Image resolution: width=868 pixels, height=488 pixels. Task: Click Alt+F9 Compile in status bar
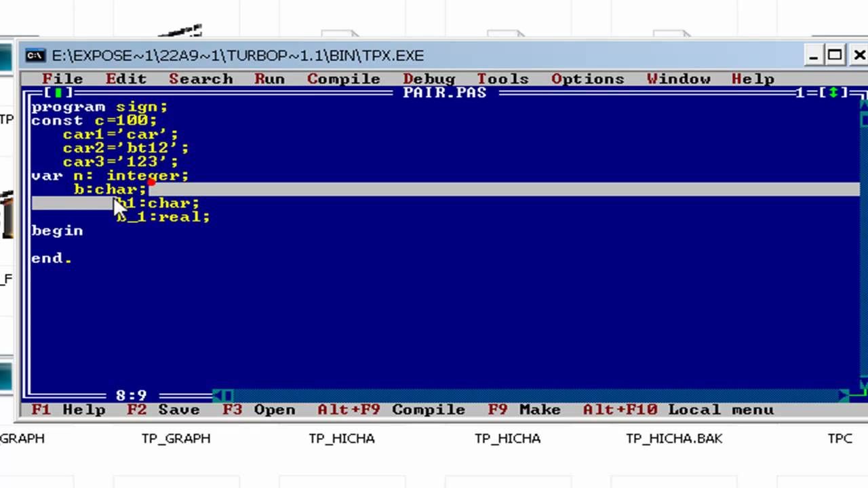coord(391,410)
